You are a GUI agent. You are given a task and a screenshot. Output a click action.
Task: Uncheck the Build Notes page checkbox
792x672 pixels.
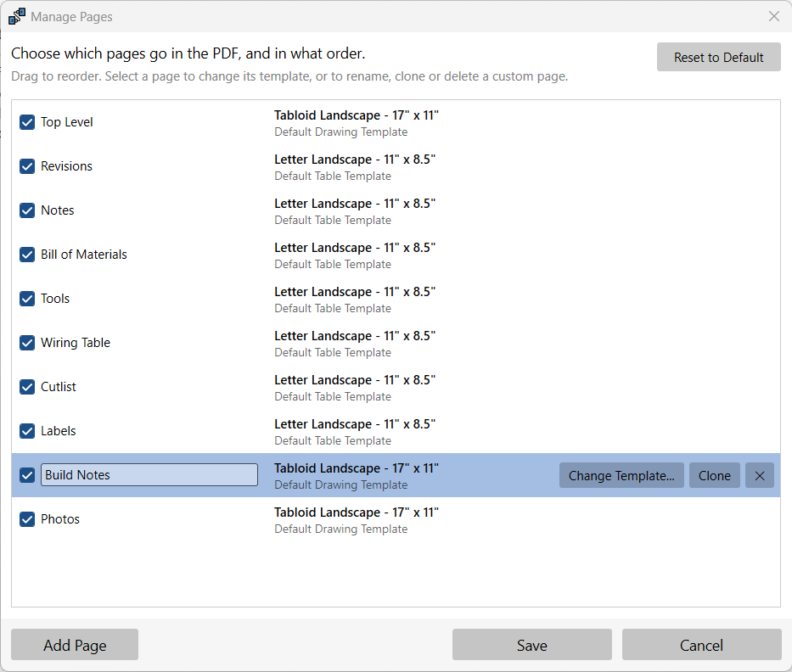(x=27, y=475)
